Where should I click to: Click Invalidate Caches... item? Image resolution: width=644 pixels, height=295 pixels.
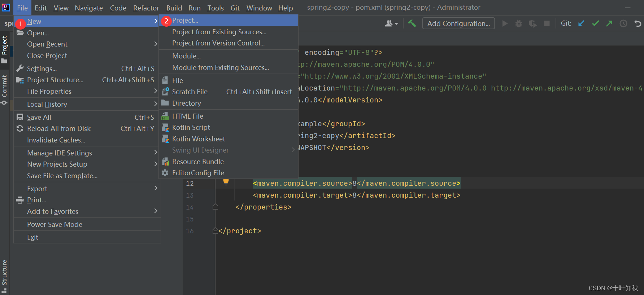[x=87, y=140]
